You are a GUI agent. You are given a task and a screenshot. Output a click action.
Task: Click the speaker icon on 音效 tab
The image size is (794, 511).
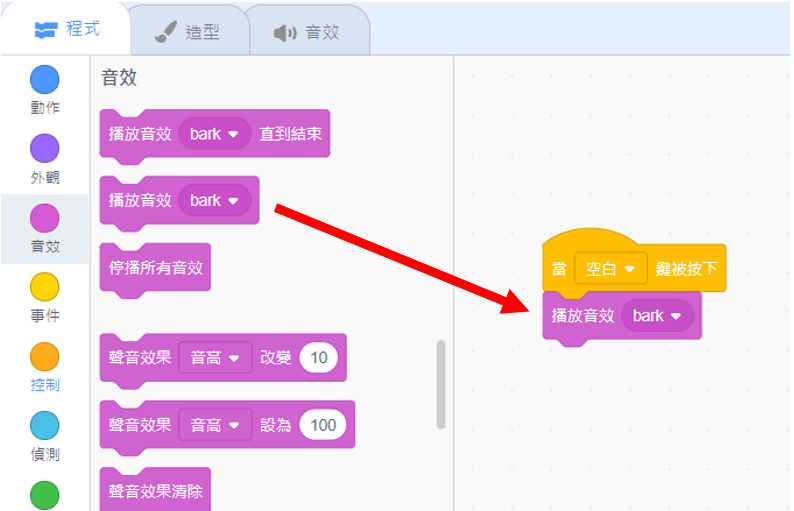285,33
